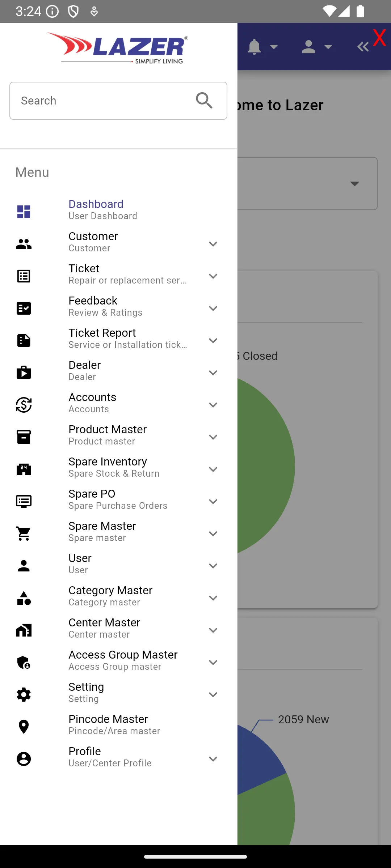Click 'Category Master' label text
This screenshot has height=868, width=391.
[110, 590]
